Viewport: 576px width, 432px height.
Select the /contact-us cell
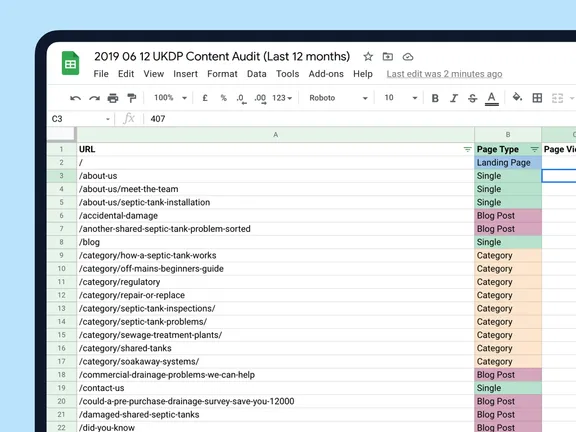[x=276, y=388]
